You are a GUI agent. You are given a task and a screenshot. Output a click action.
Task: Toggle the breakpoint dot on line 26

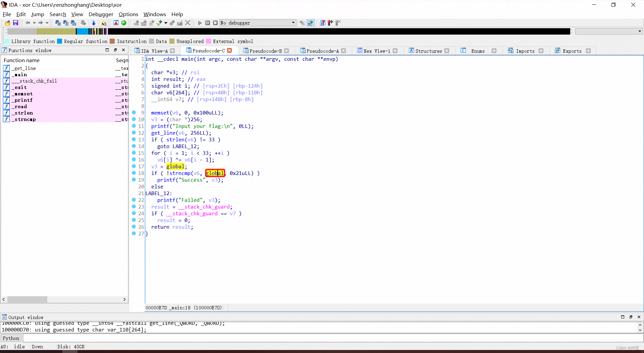tap(134, 227)
